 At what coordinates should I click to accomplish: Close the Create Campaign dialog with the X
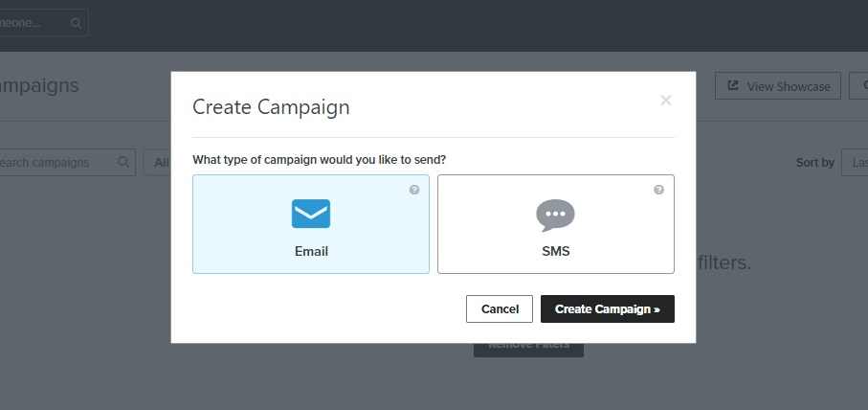[x=666, y=101]
